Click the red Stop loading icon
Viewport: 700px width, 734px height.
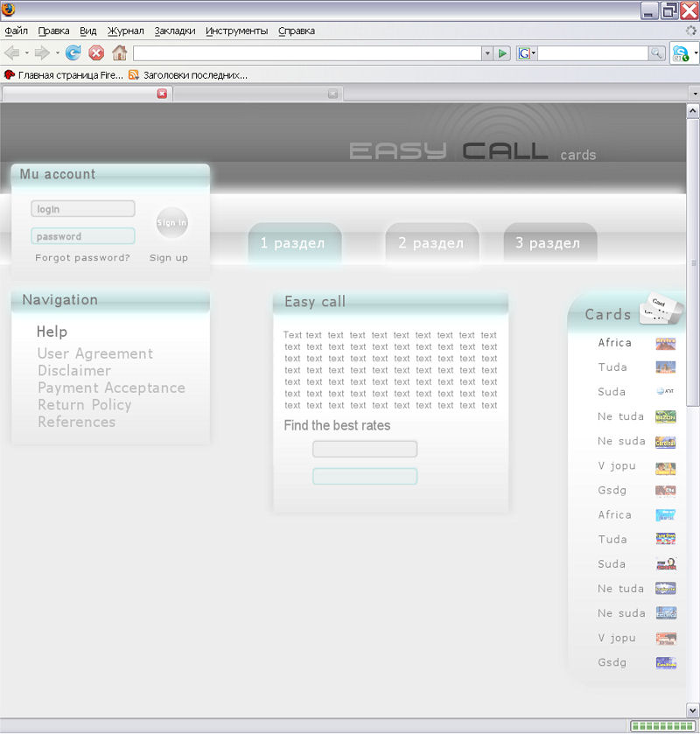[x=96, y=52]
